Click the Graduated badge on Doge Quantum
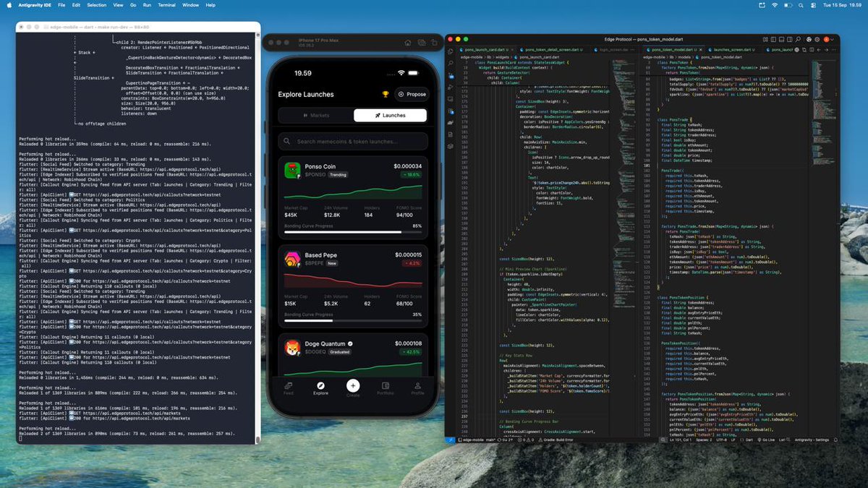Screen dimensions: 868x488 [x=339, y=352]
